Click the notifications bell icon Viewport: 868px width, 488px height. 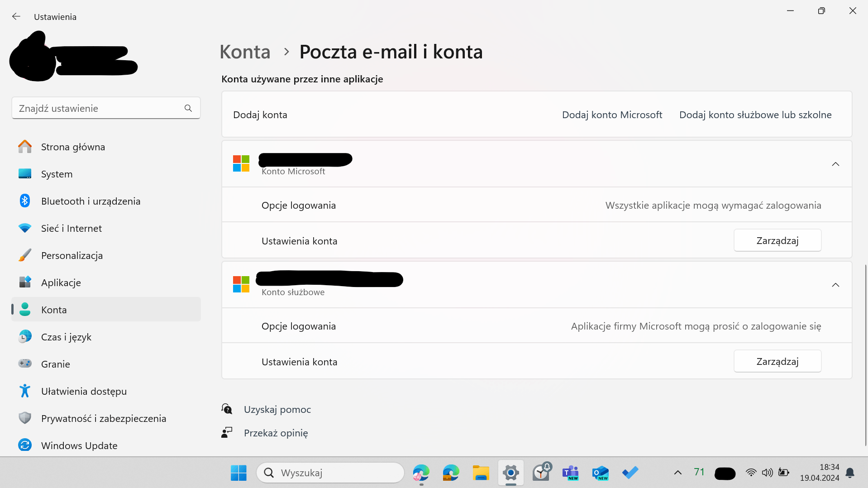849,473
